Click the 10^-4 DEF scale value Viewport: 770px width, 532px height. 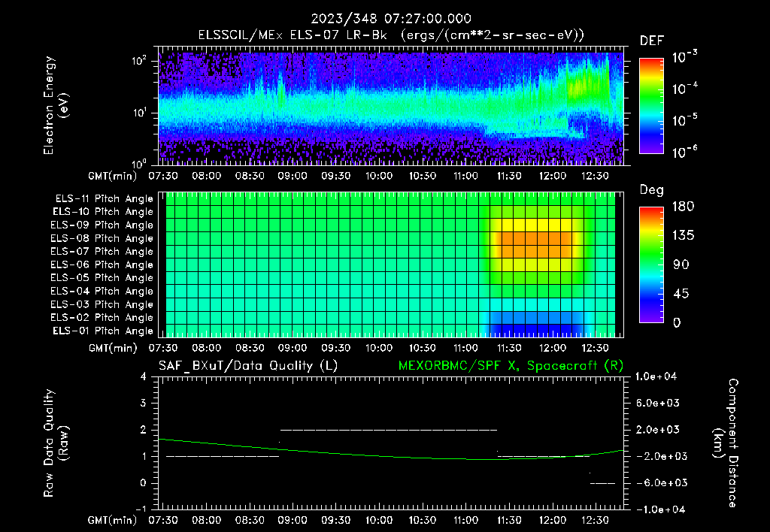(x=684, y=89)
